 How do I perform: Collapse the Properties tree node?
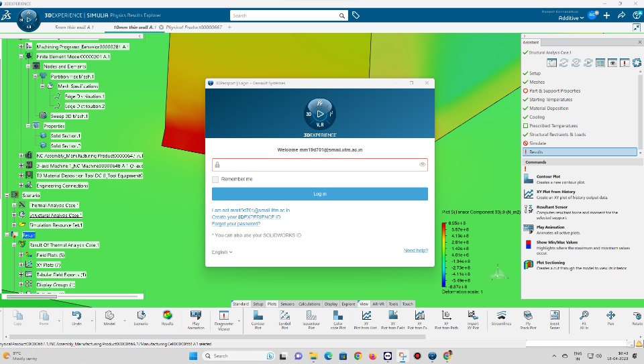[x=28, y=126]
